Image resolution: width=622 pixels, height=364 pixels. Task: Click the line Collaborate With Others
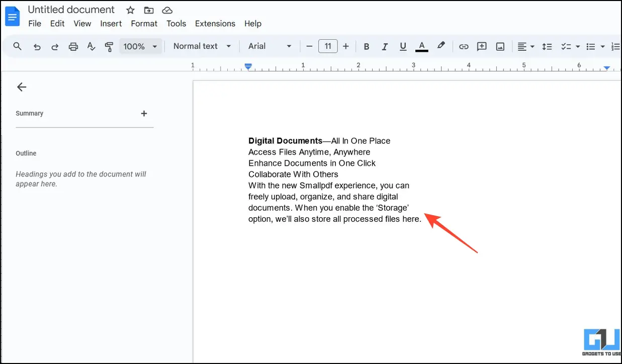click(x=293, y=174)
